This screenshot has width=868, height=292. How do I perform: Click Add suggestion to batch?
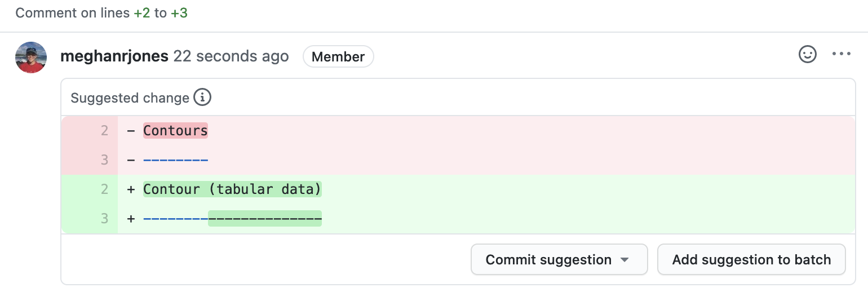[751, 259]
